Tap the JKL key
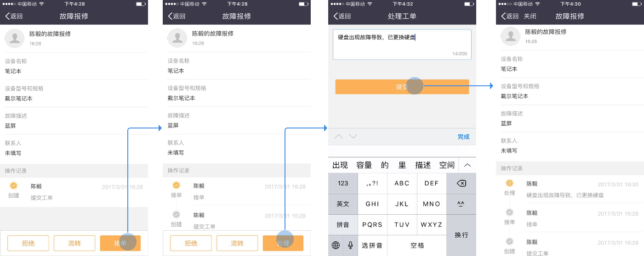The height and width of the screenshot is (256, 644). click(x=402, y=204)
